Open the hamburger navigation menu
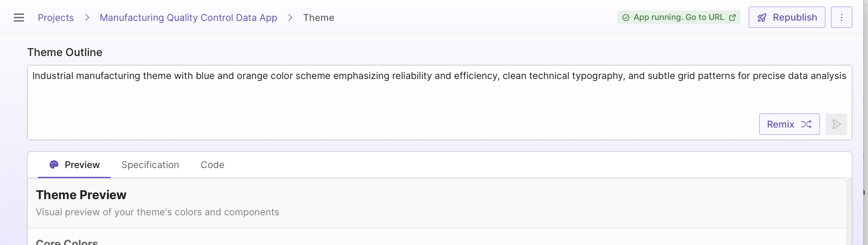The image size is (868, 245). tap(19, 18)
